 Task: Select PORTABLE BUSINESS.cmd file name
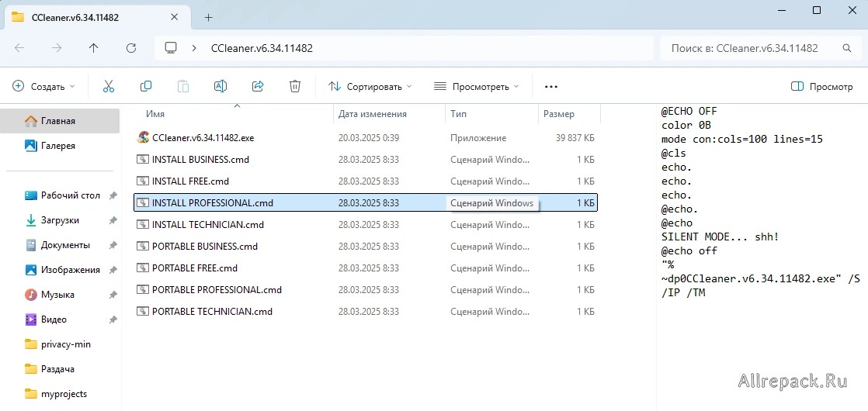coord(205,246)
